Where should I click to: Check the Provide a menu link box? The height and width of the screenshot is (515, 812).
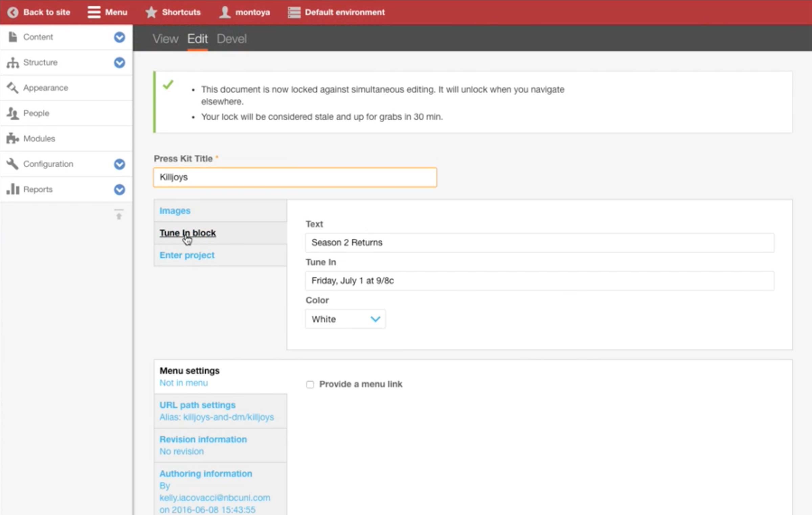click(x=310, y=384)
